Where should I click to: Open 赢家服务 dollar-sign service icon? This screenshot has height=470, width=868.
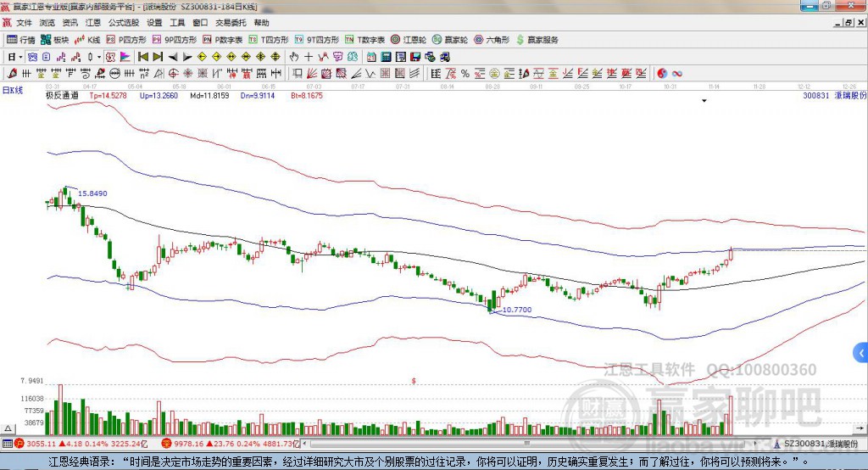tap(537, 40)
